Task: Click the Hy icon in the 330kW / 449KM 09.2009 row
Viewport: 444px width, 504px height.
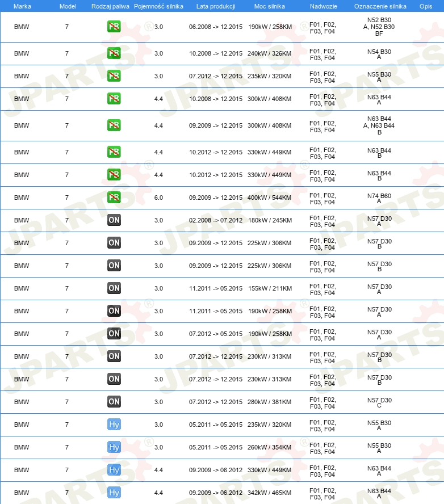Action: 114,470
